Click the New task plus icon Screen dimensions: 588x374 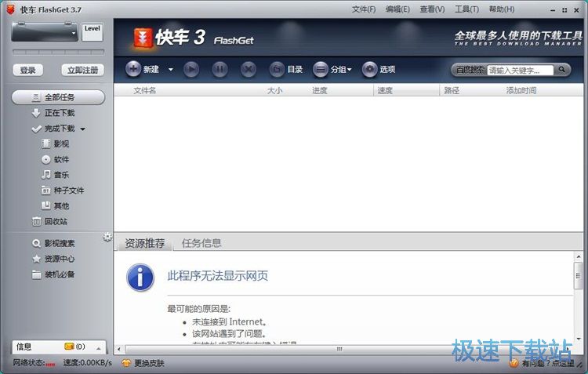tap(132, 69)
